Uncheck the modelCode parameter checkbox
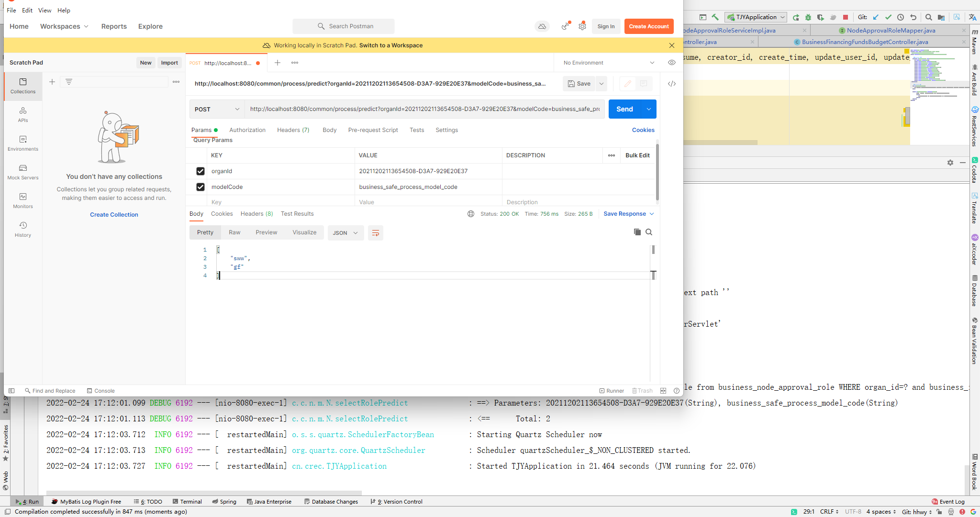This screenshot has height=517, width=980. (200, 187)
